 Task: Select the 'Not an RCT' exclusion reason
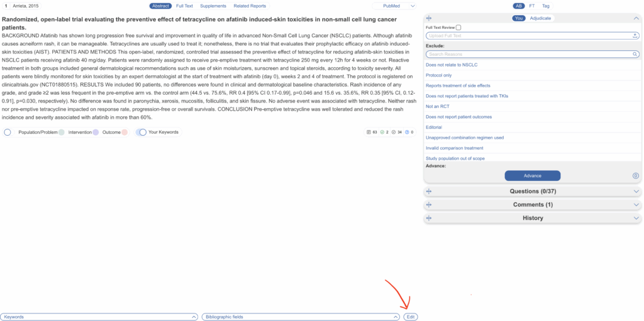pos(435,106)
